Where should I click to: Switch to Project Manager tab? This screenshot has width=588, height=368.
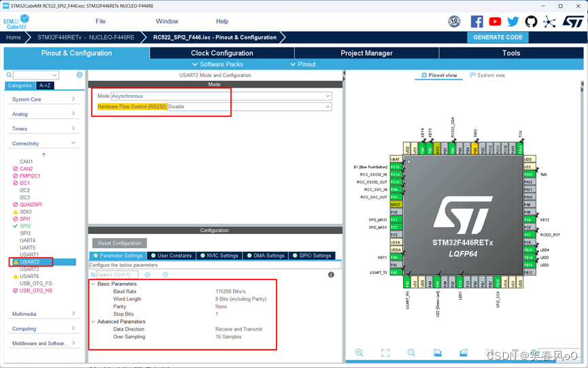(x=366, y=53)
